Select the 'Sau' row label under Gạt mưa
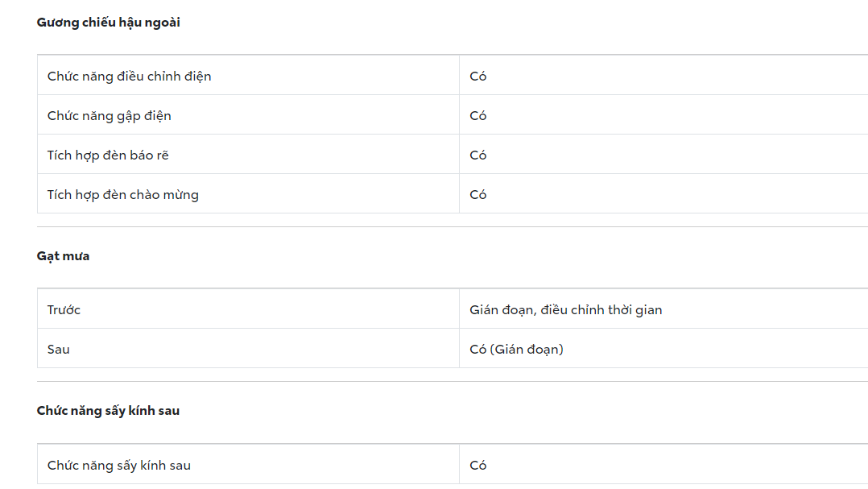 [58, 350]
